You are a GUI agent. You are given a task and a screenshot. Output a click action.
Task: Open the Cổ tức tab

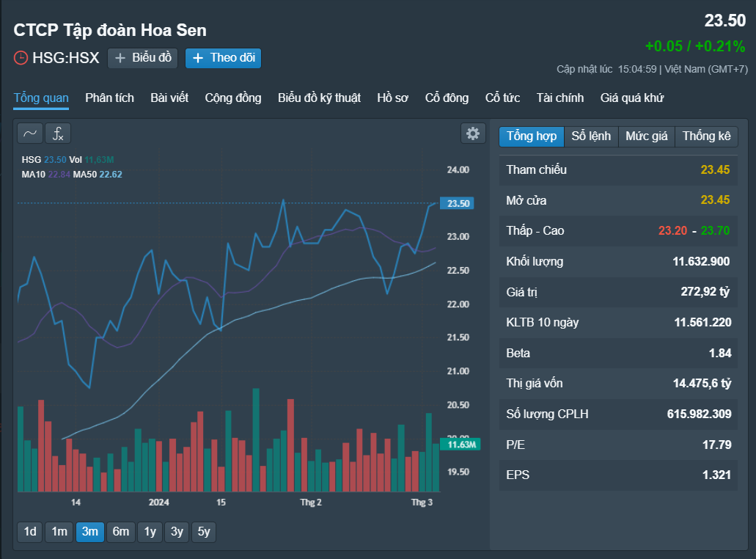pyautogui.click(x=502, y=98)
